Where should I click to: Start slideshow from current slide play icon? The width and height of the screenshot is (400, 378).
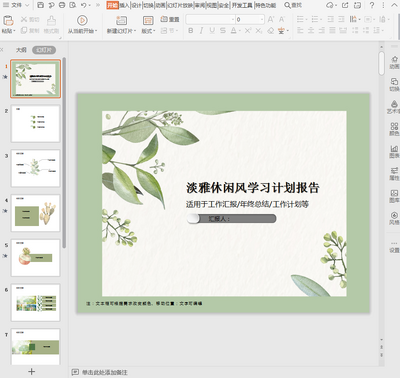coord(82,20)
